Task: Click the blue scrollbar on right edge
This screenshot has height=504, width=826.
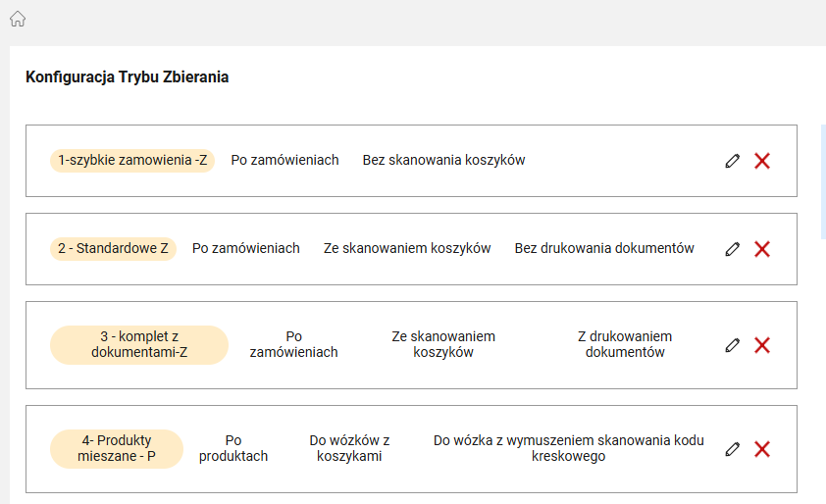Action: click(x=823, y=181)
